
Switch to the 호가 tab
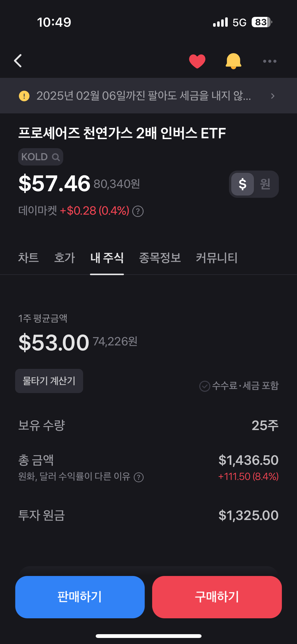point(64,258)
